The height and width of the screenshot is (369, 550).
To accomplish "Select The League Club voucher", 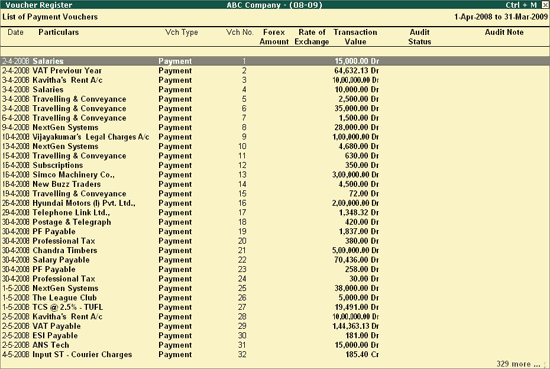I will [275, 298].
